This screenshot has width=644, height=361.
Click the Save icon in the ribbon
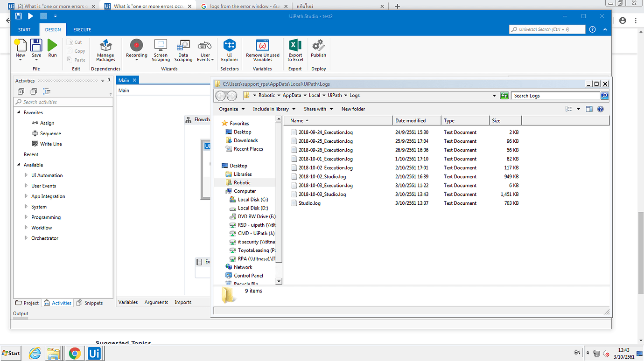point(36,49)
